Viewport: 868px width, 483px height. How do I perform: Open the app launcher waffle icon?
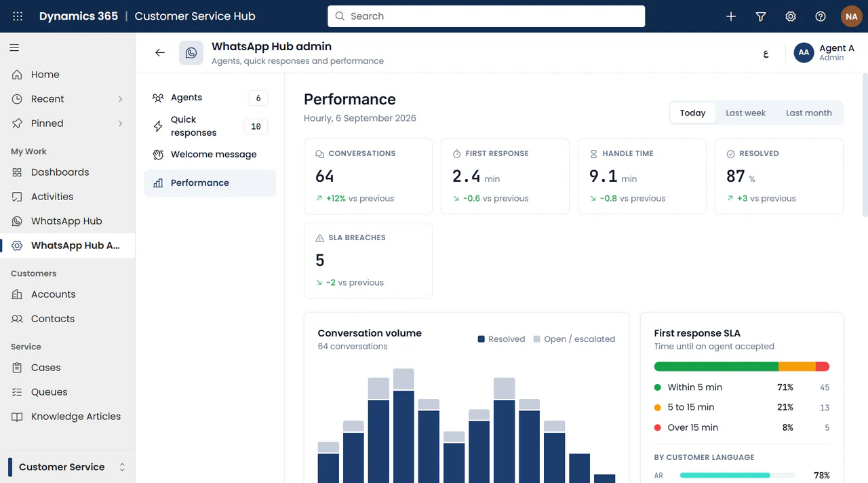18,16
